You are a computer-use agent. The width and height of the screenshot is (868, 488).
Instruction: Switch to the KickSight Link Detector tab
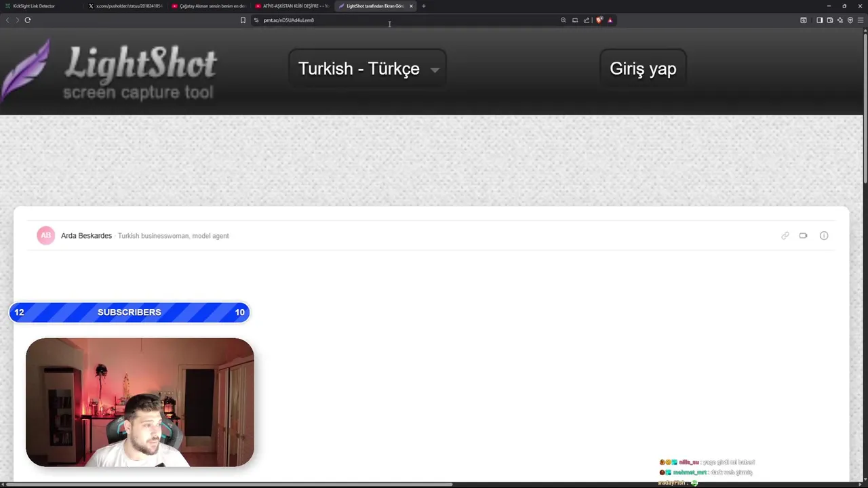41,6
